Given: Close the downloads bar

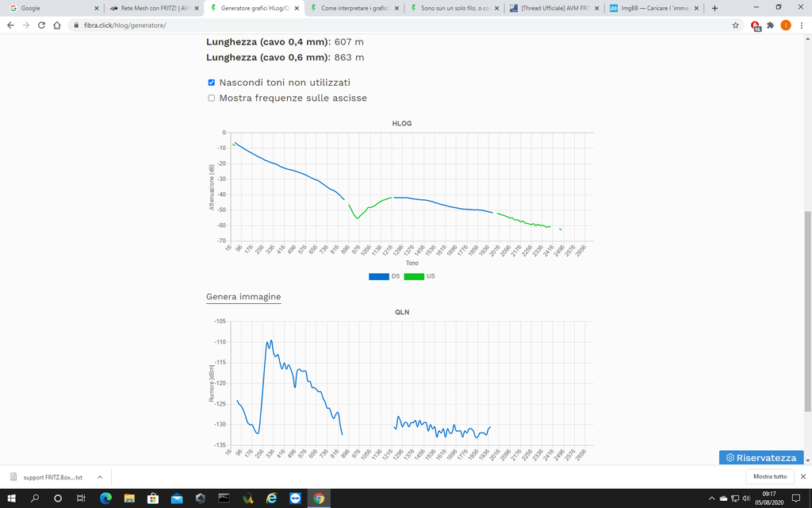Looking at the screenshot, I should (803, 476).
